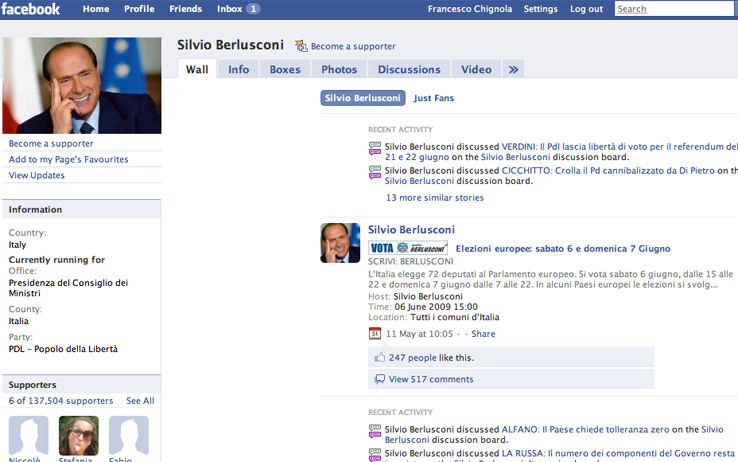
Task: Click the Share link under the event
Action: [483, 334]
